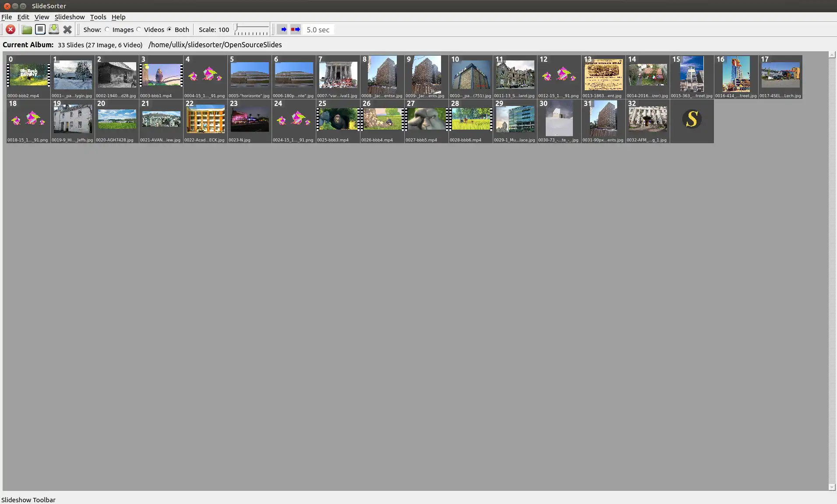Click the 5.0 sec duration field
The height and width of the screenshot is (504, 837).
(318, 29)
